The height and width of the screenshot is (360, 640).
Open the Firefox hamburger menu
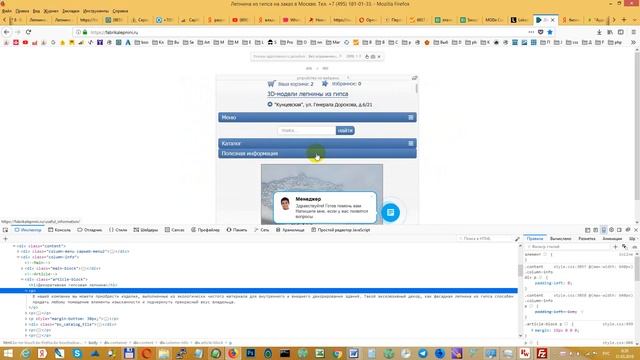pos(633,32)
